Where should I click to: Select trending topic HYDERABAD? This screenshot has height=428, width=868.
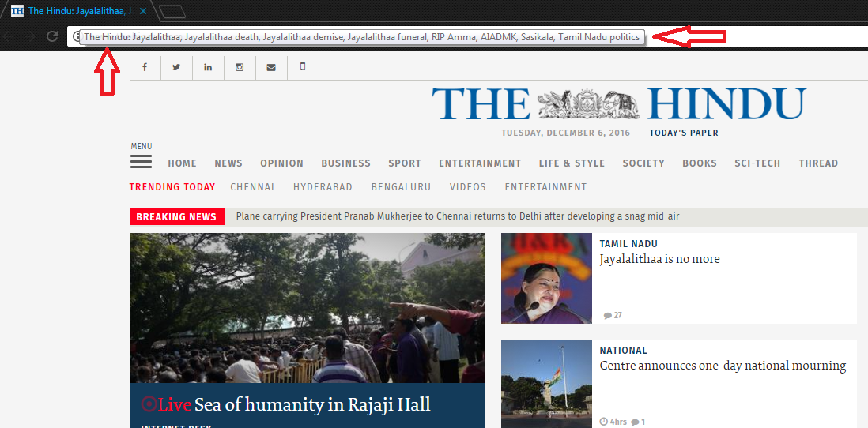pyautogui.click(x=323, y=187)
